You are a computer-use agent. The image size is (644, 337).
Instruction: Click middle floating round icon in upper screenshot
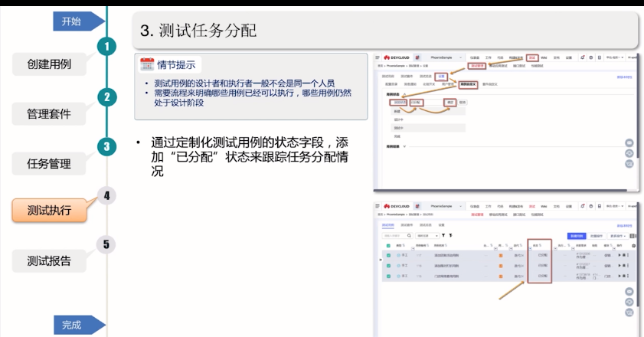[x=629, y=153]
